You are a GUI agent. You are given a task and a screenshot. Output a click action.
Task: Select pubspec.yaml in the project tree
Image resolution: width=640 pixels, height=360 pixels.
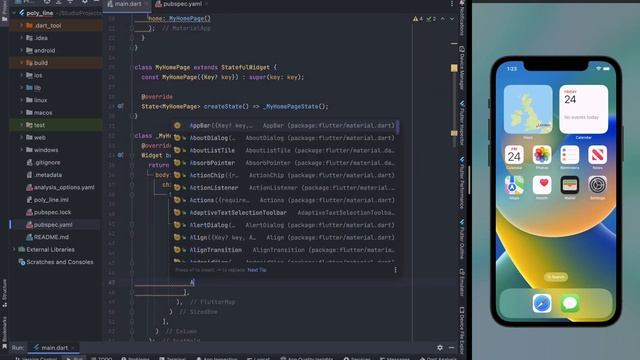[x=53, y=225]
